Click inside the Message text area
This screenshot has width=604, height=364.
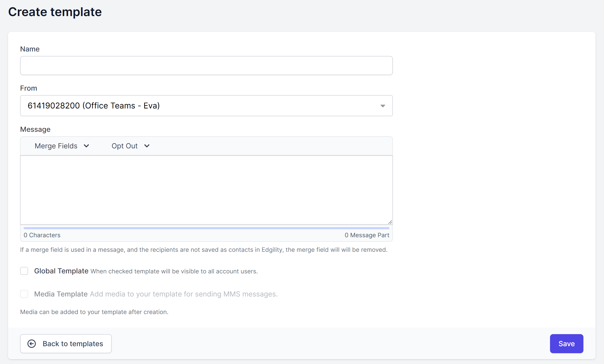click(206, 190)
